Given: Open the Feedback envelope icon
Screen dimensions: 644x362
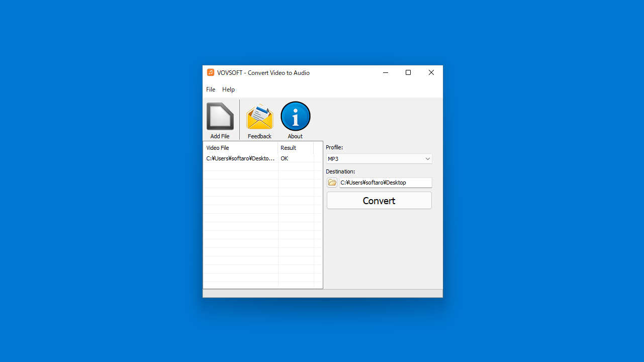Looking at the screenshot, I should click(x=259, y=117).
